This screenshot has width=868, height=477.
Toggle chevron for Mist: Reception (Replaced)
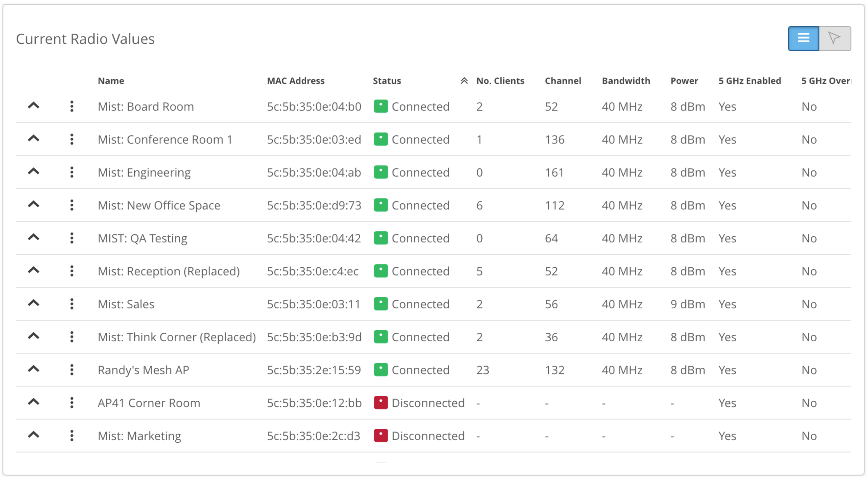[x=33, y=270]
